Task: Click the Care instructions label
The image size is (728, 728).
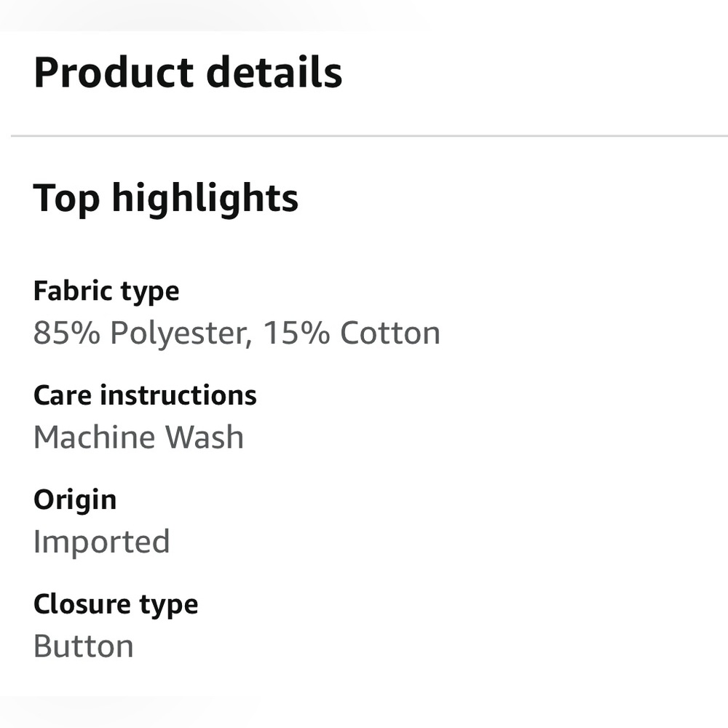Action: (146, 395)
